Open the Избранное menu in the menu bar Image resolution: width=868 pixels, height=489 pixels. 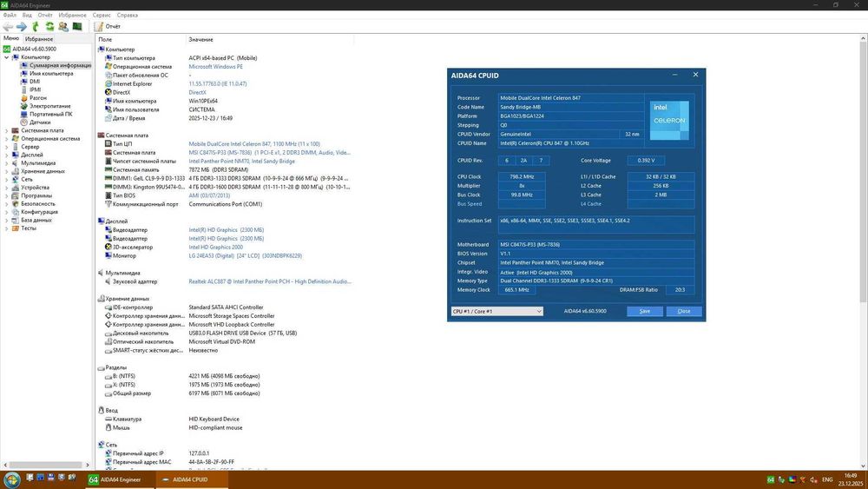click(73, 15)
